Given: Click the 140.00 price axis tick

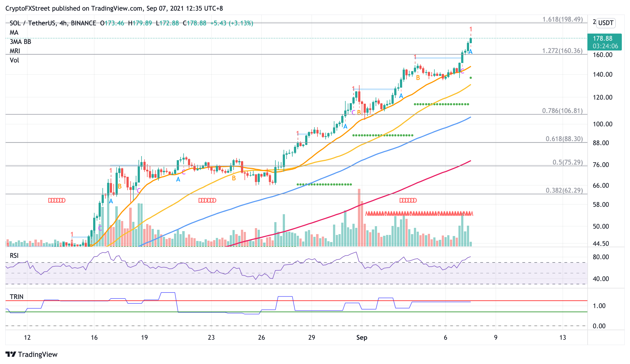Looking at the screenshot, I should point(603,74).
